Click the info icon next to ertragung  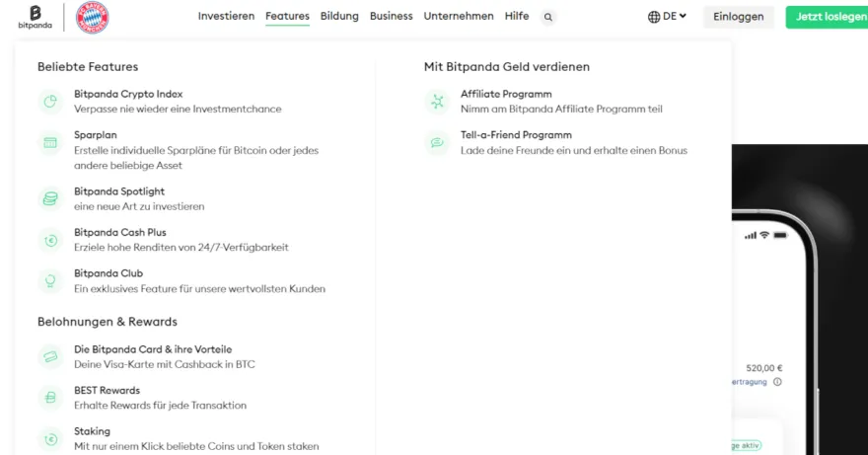pyautogui.click(x=777, y=382)
